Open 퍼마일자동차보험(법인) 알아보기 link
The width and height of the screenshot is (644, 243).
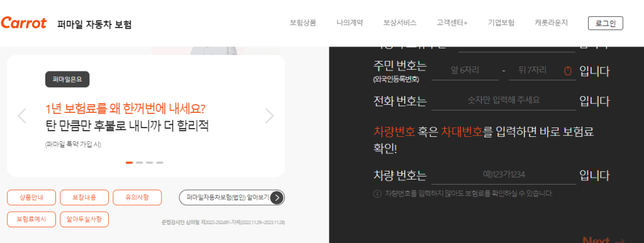click(231, 198)
